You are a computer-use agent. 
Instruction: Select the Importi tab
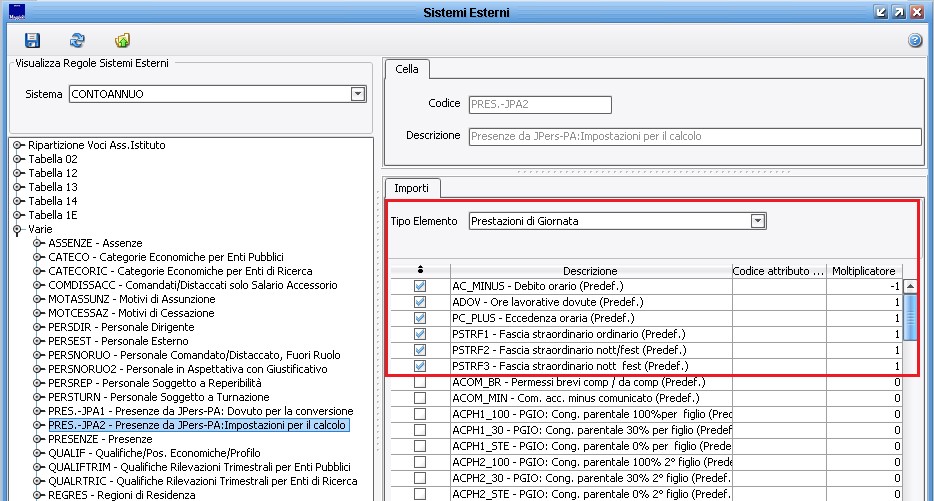coord(410,188)
